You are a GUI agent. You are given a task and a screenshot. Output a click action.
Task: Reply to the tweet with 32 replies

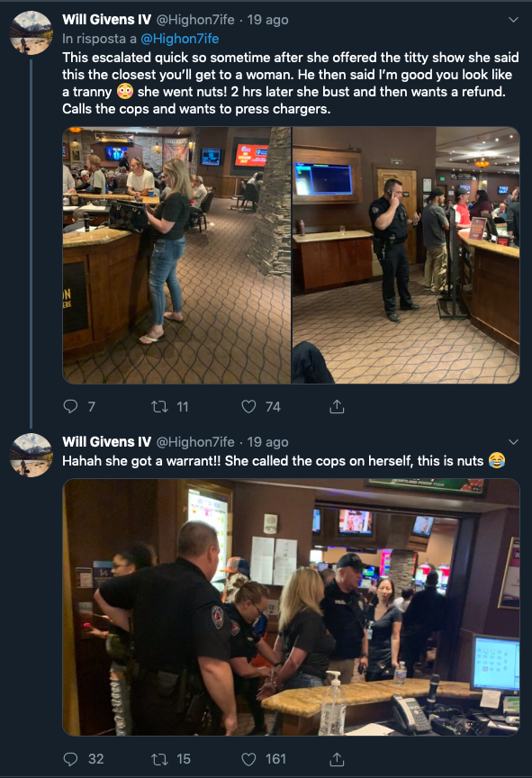point(71,759)
